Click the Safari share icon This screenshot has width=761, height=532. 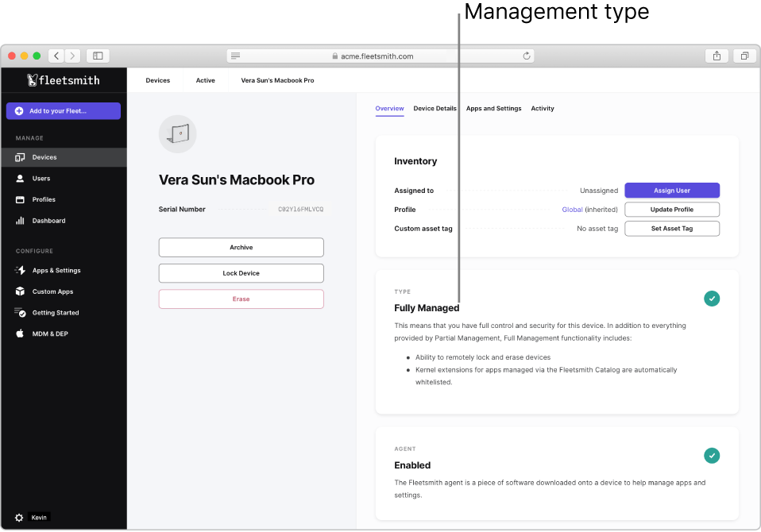pyautogui.click(x=717, y=56)
